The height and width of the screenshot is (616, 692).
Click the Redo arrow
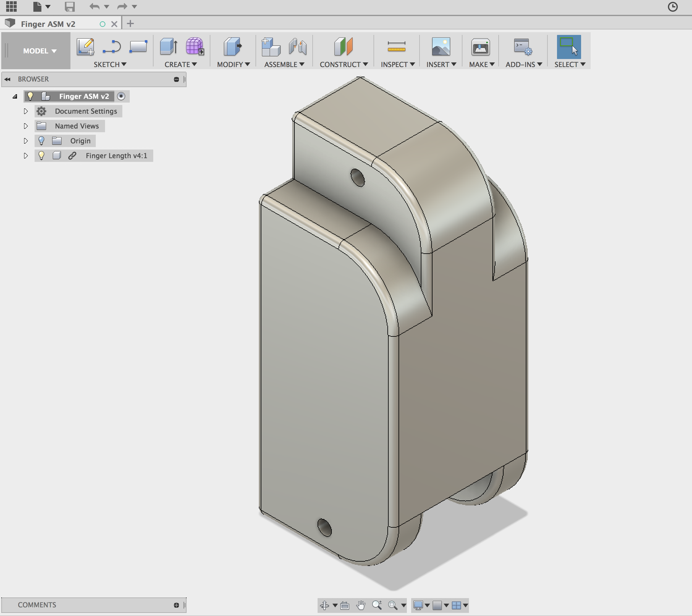click(122, 6)
